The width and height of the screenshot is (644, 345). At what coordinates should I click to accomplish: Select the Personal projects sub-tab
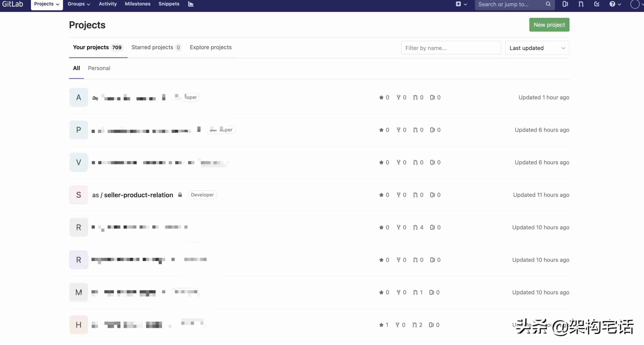coord(99,68)
